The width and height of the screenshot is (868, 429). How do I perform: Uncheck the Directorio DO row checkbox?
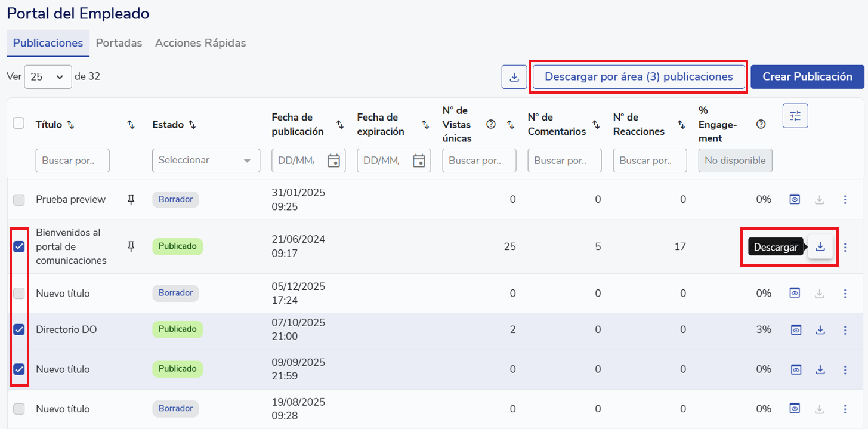19,329
